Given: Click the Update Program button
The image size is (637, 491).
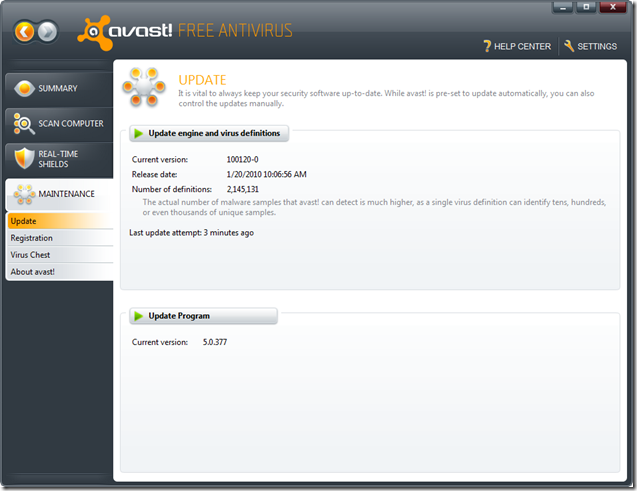Looking at the screenshot, I should [203, 316].
